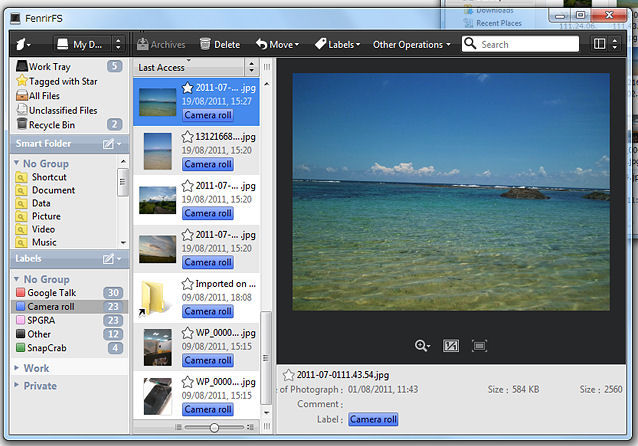Click the magnifier icon in search box
The height and width of the screenshot is (446, 638).
tap(470, 44)
